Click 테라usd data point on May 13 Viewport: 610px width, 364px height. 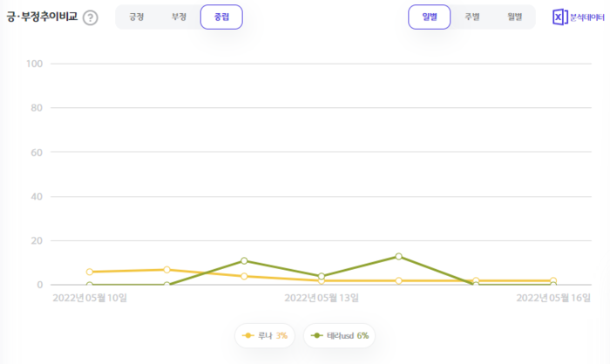[x=322, y=276]
